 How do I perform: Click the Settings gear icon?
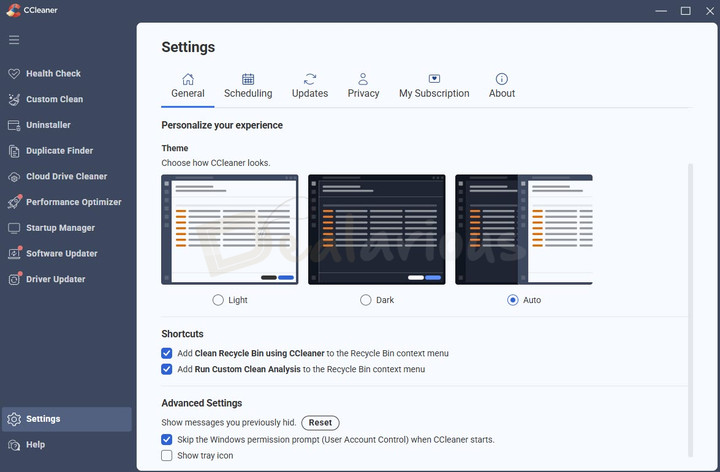pos(14,419)
